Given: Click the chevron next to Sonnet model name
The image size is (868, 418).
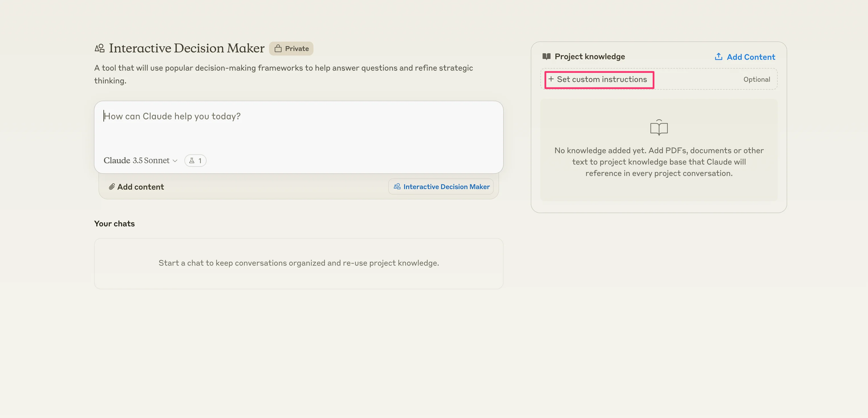Looking at the screenshot, I should tap(175, 161).
